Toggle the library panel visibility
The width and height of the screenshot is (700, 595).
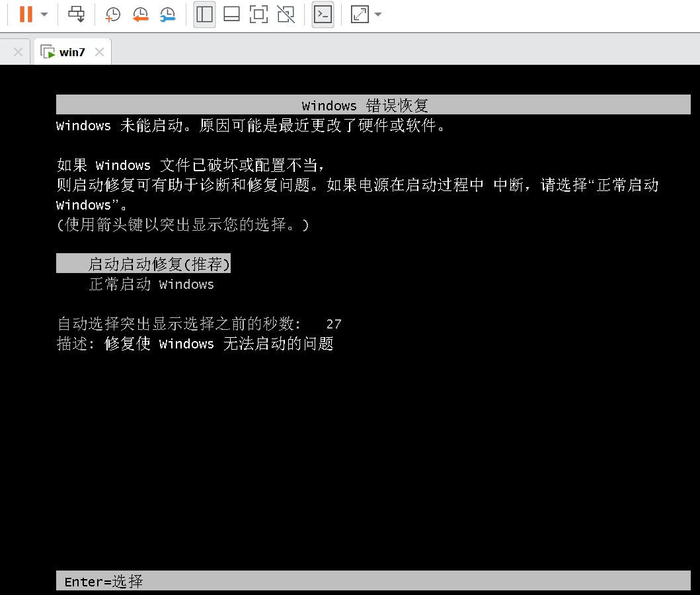(204, 14)
